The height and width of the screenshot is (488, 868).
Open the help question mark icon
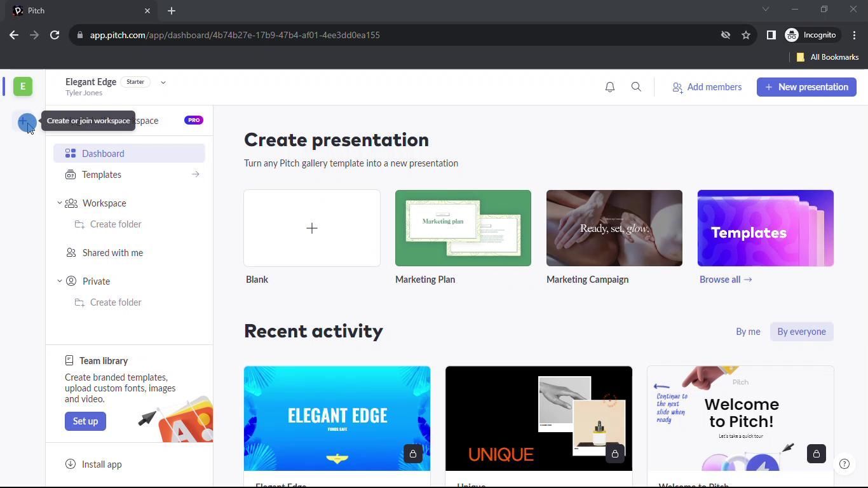tap(844, 464)
